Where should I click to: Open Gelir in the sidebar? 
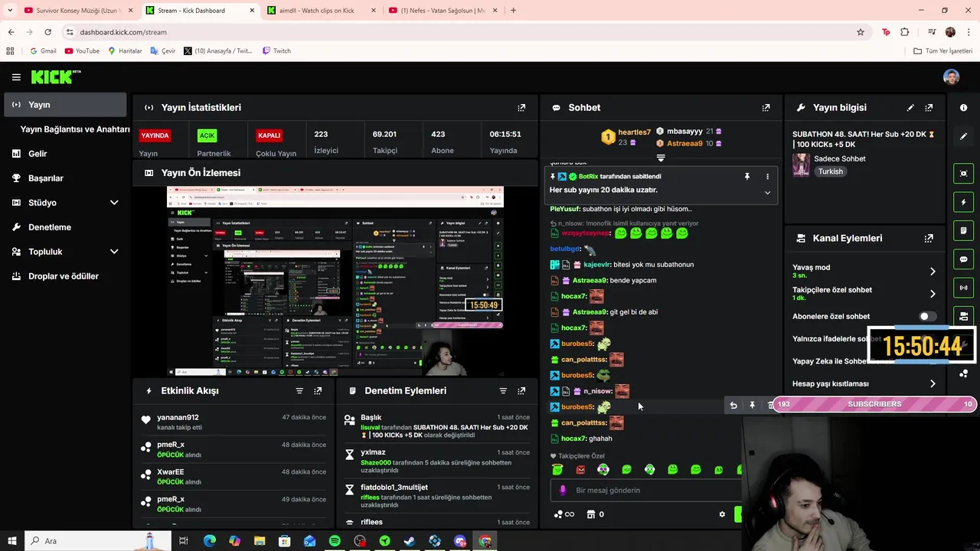pyautogui.click(x=65, y=154)
